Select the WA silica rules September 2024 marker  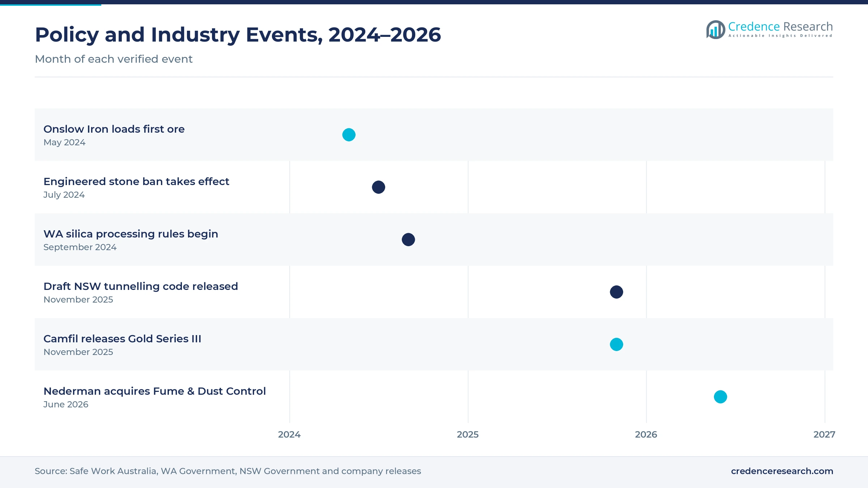pos(408,240)
